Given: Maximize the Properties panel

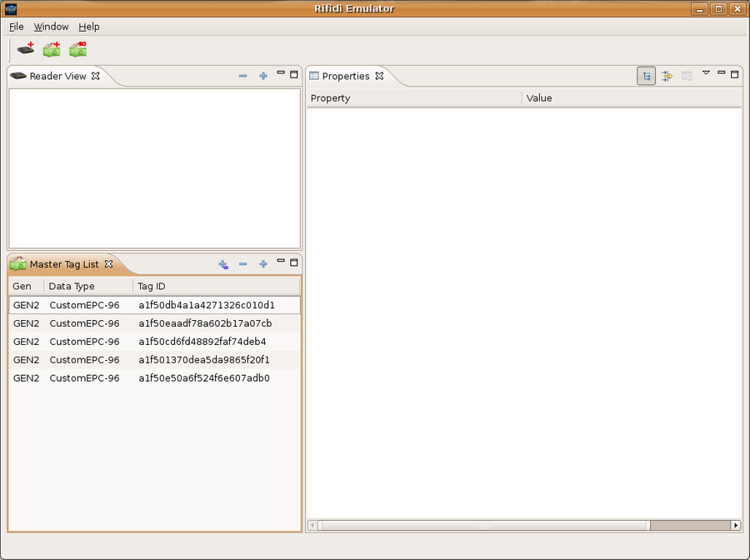Looking at the screenshot, I should click(734, 74).
